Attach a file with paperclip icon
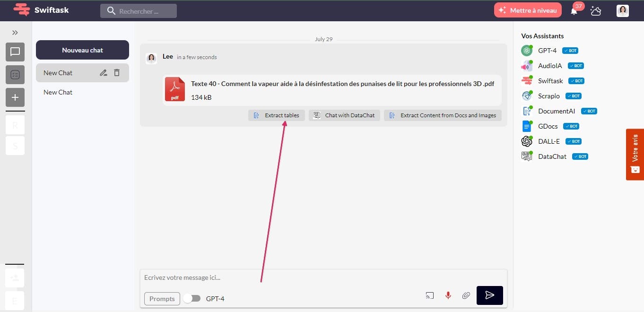644x312 pixels. point(466,295)
